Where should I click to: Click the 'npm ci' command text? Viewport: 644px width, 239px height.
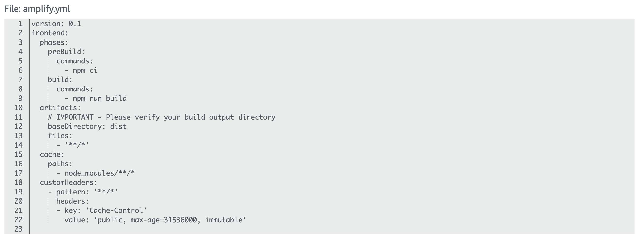tap(85, 70)
